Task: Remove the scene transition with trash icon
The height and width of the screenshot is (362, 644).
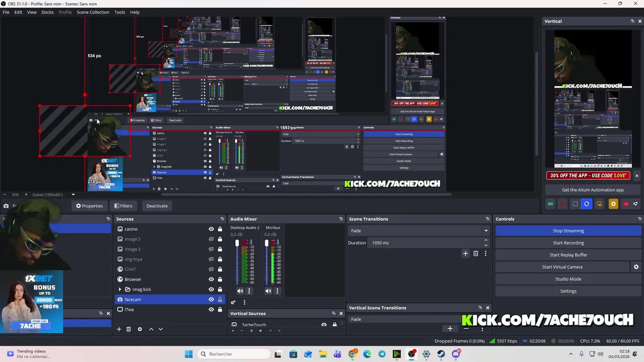Action: (x=475, y=253)
